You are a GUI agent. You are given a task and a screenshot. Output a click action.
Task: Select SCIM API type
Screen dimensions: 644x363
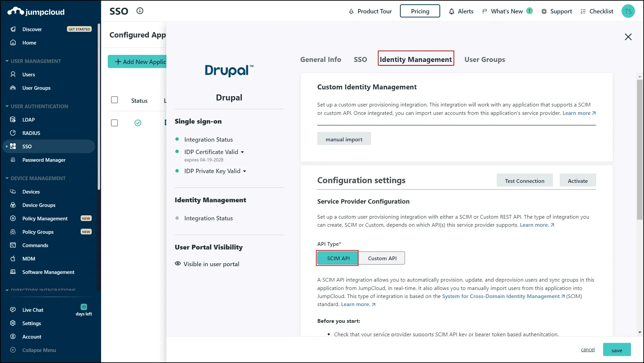(338, 258)
